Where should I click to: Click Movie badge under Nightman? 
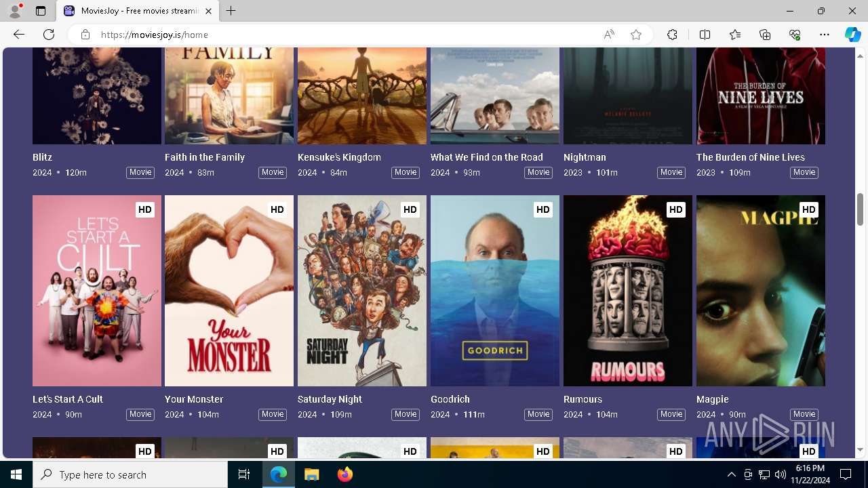(x=671, y=172)
